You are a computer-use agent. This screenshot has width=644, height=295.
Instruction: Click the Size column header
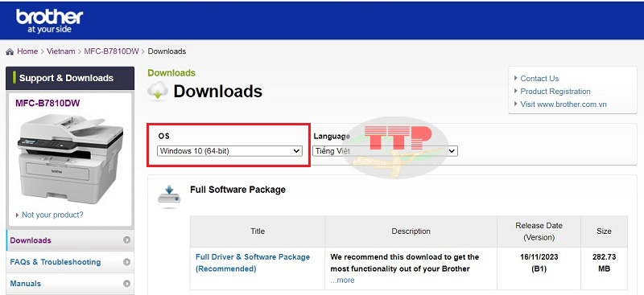click(x=604, y=231)
